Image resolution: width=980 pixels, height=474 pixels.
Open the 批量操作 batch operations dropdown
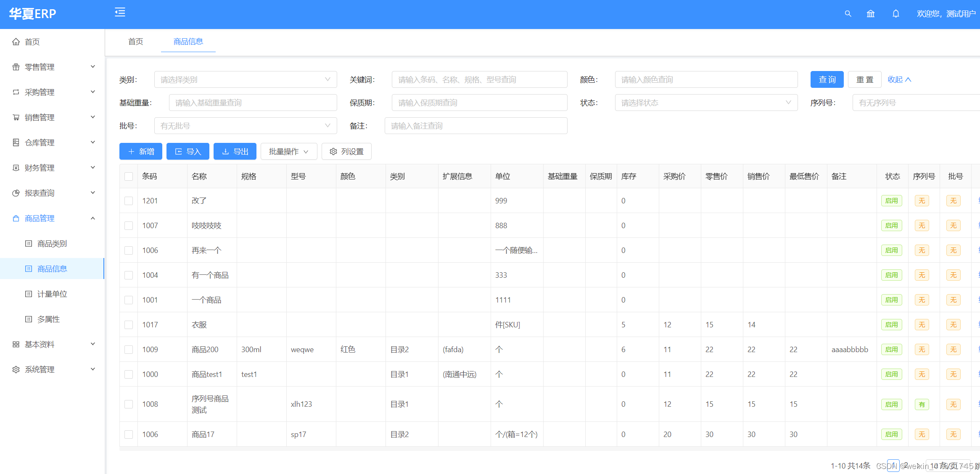click(x=289, y=151)
